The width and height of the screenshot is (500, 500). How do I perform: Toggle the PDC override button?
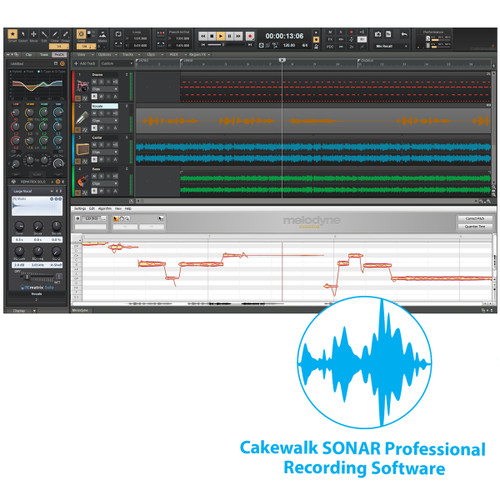330,47
